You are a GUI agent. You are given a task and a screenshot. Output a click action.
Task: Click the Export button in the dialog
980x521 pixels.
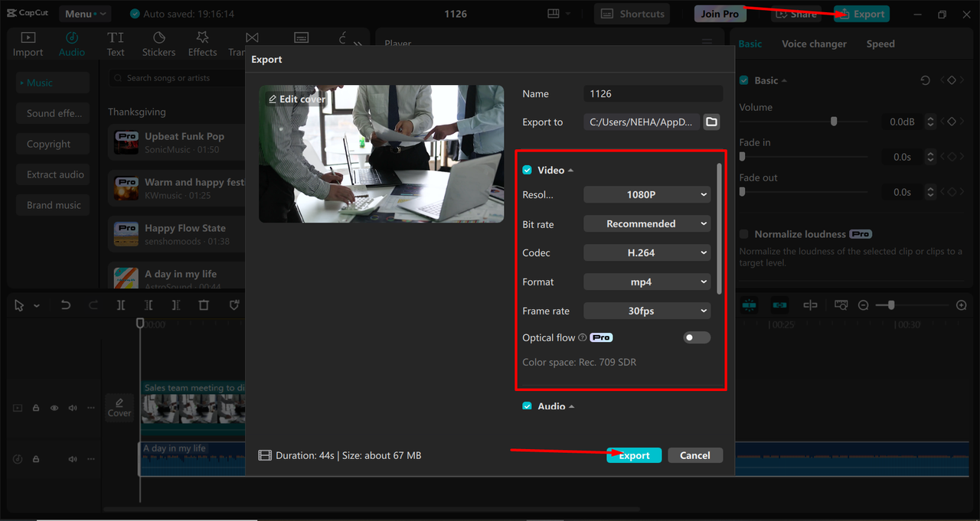point(634,455)
